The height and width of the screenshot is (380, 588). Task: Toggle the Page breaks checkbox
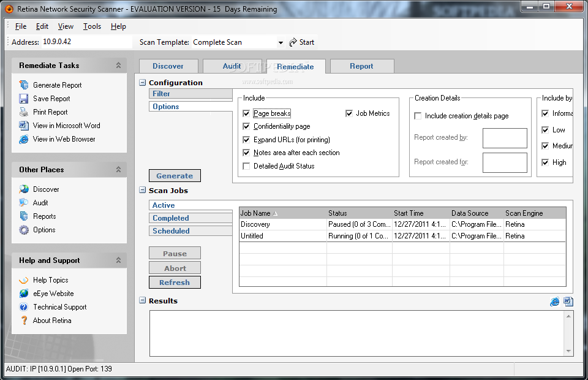246,113
